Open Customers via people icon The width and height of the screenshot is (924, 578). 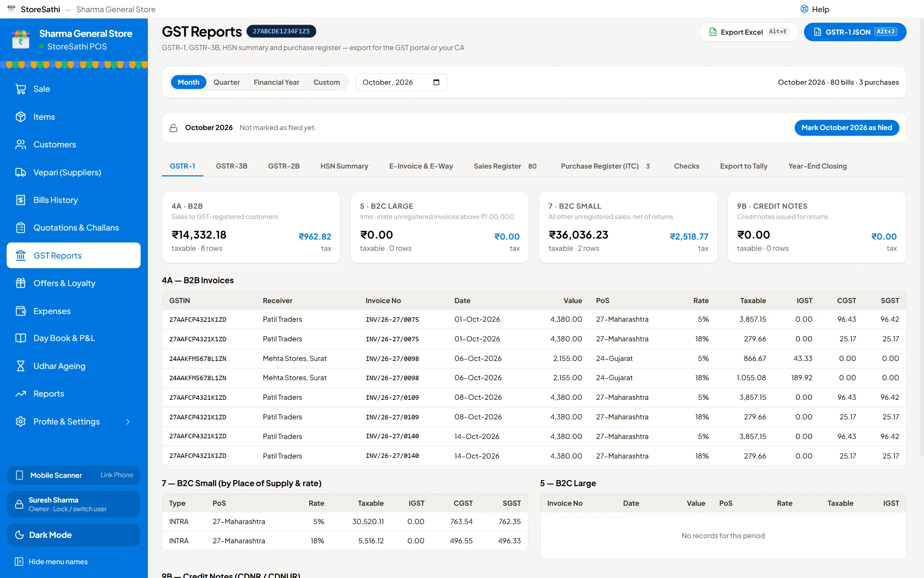coord(21,144)
